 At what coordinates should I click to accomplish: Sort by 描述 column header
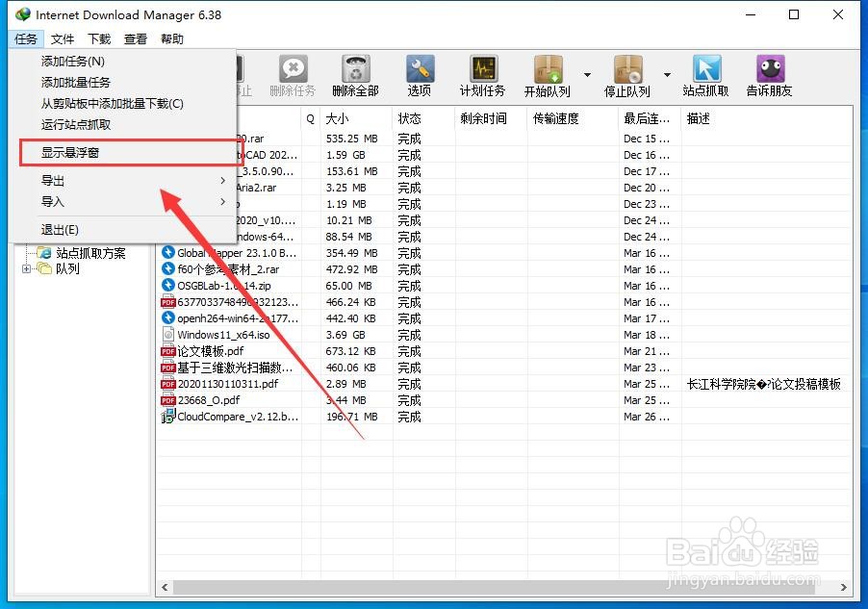pos(766,118)
